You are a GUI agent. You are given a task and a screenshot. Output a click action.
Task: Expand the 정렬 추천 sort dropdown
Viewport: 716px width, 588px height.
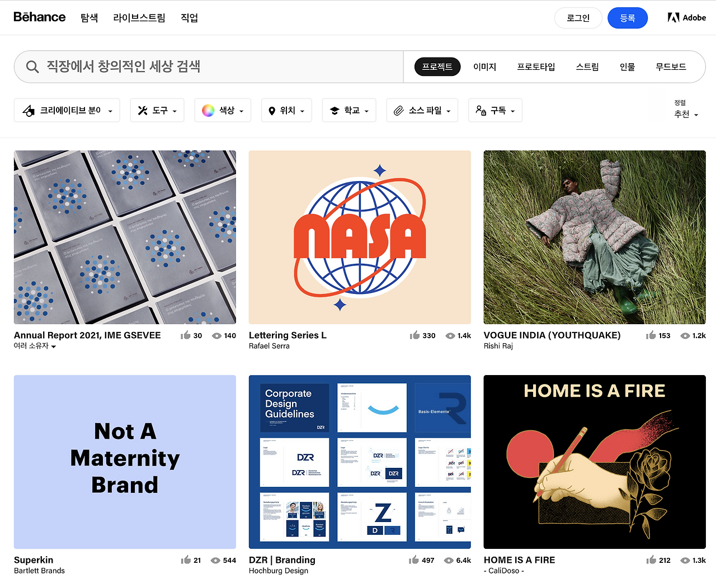click(x=686, y=109)
